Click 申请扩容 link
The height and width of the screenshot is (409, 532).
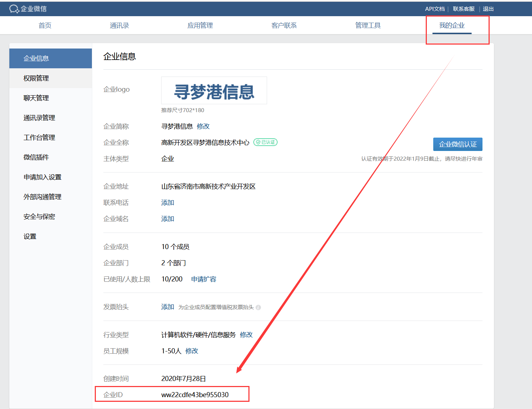204,279
